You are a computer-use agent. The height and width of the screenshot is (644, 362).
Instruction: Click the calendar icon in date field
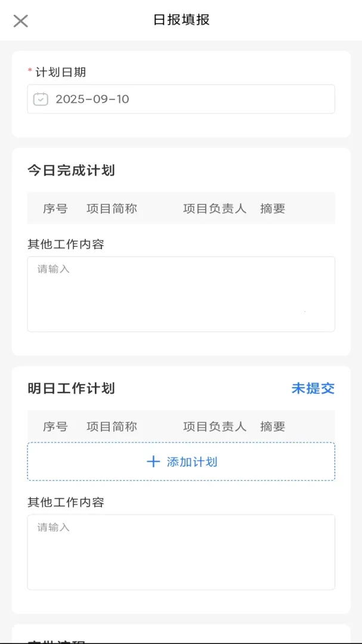(41, 99)
